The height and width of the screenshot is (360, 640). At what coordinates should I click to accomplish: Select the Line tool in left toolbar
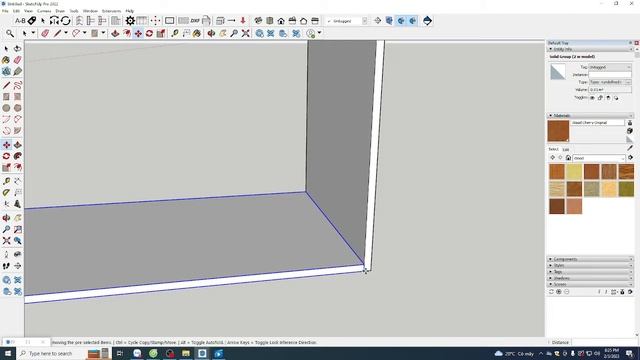7,85
